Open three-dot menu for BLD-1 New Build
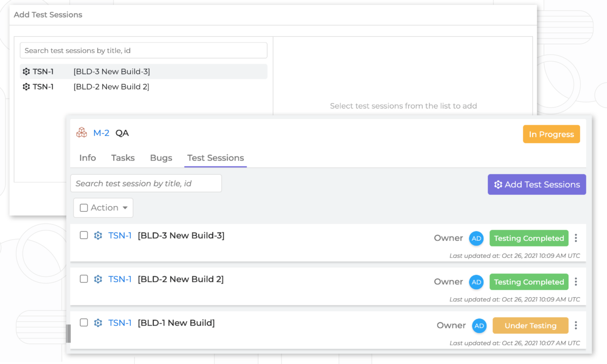Image resolution: width=607 pixels, height=364 pixels. click(x=576, y=325)
